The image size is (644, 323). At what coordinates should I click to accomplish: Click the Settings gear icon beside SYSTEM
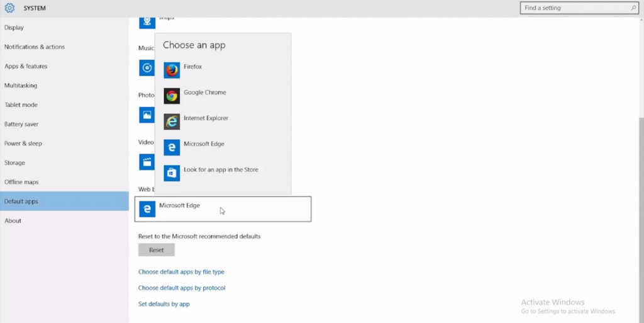pos(9,8)
